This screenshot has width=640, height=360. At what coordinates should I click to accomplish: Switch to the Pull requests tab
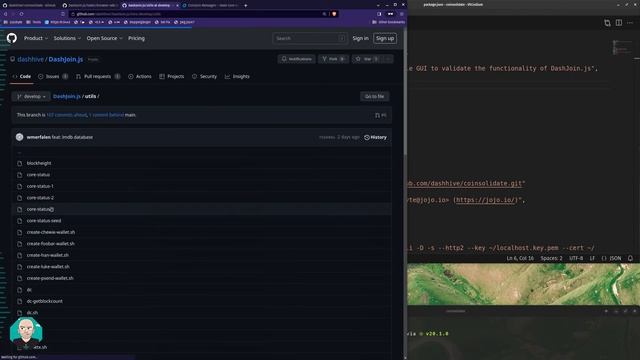(98, 76)
